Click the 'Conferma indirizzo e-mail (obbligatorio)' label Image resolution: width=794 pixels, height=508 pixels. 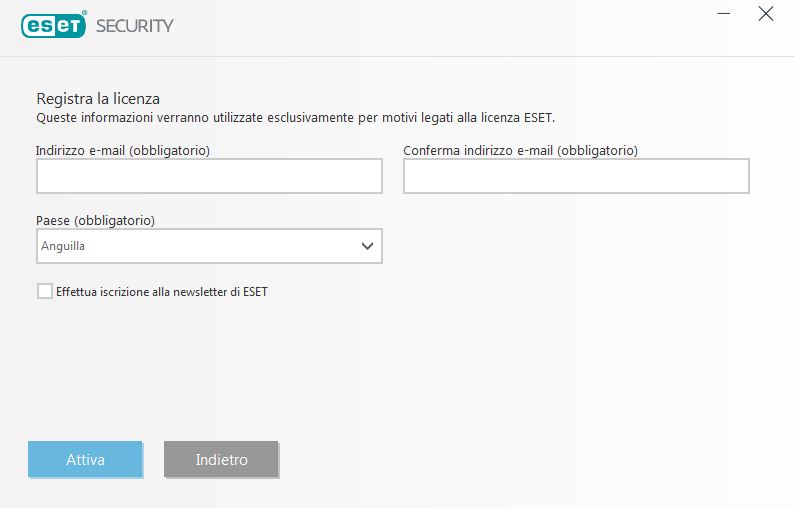pos(520,150)
